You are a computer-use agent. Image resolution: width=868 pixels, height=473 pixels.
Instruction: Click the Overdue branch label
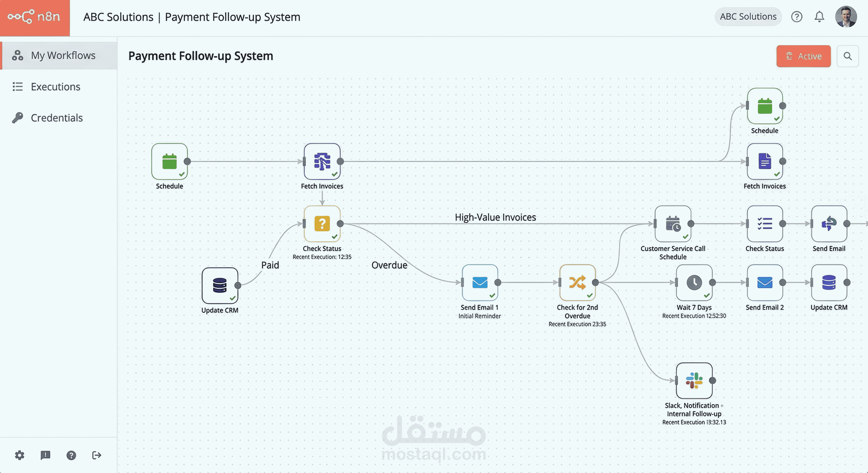point(389,265)
